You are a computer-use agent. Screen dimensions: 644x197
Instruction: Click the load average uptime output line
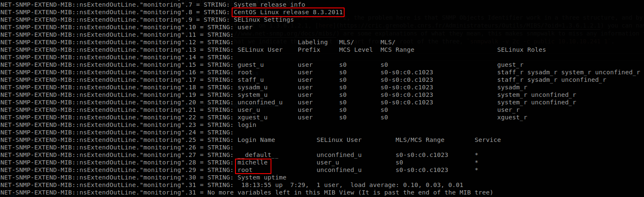352,185
